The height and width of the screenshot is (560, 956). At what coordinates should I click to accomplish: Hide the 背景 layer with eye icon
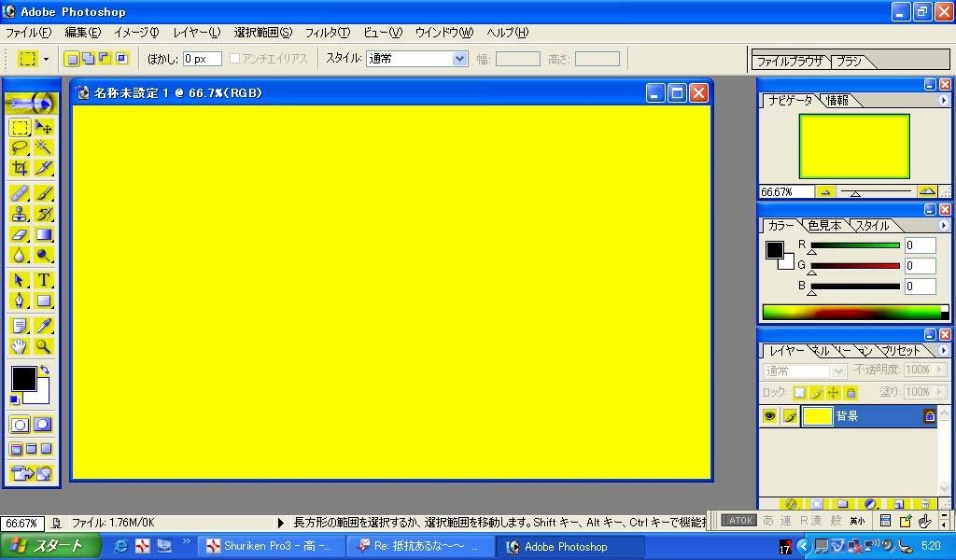coord(769,416)
